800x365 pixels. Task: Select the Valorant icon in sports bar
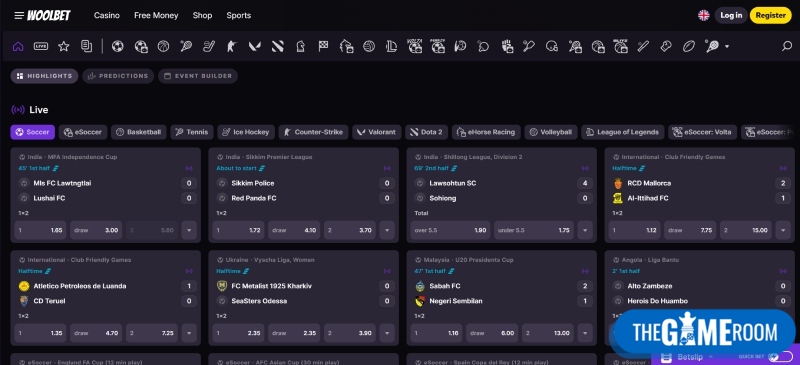pyautogui.click(x=255, y=46)
